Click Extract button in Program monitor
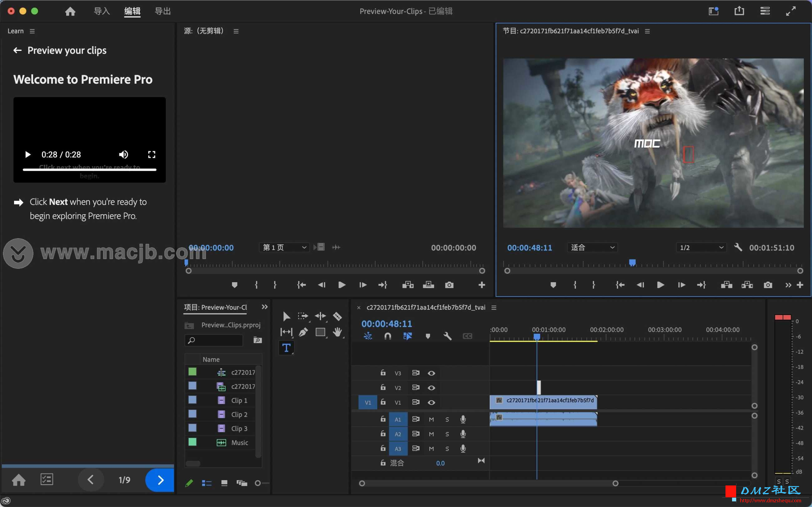This screenshot has height=507, width=812. point(747,285)
